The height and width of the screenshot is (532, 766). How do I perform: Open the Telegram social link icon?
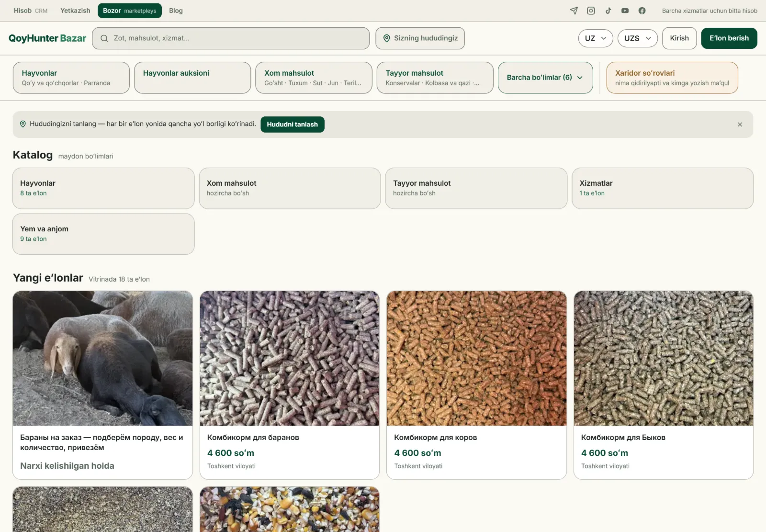point(574,11)
